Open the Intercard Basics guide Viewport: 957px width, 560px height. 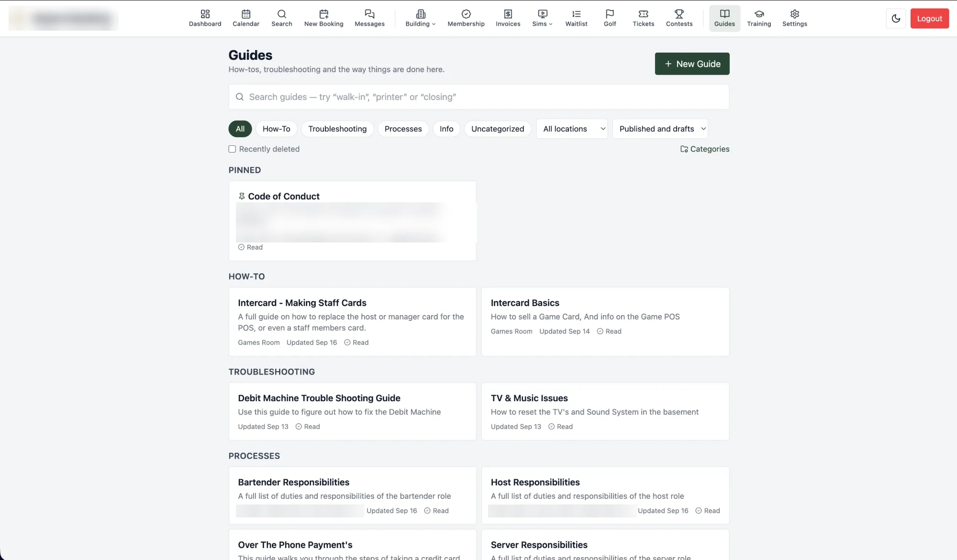tap(605, 321)
